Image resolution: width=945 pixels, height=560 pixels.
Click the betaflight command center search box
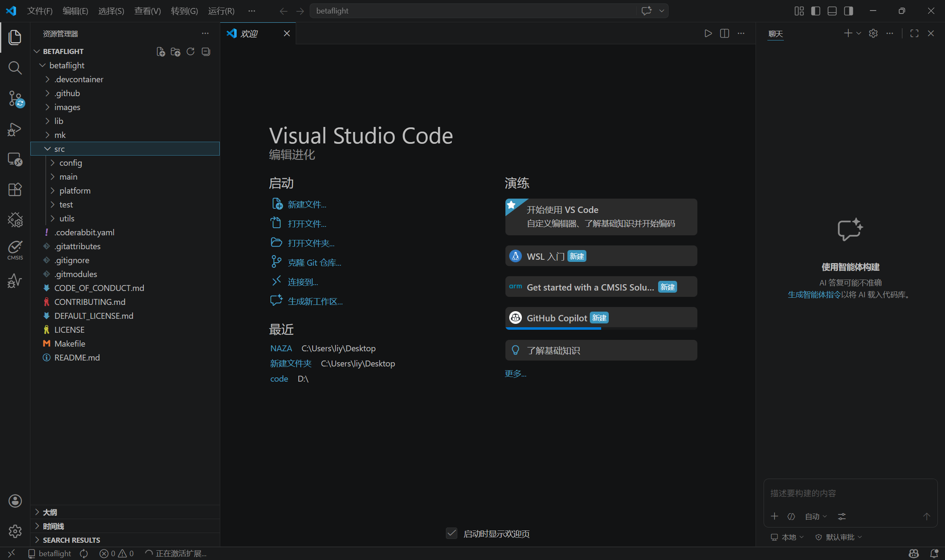click(x=472, y=11)
